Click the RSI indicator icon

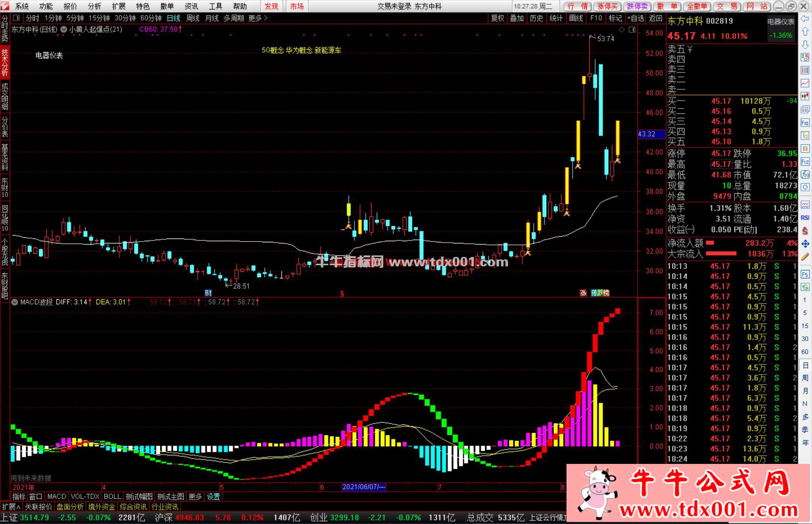click(805, 217)
